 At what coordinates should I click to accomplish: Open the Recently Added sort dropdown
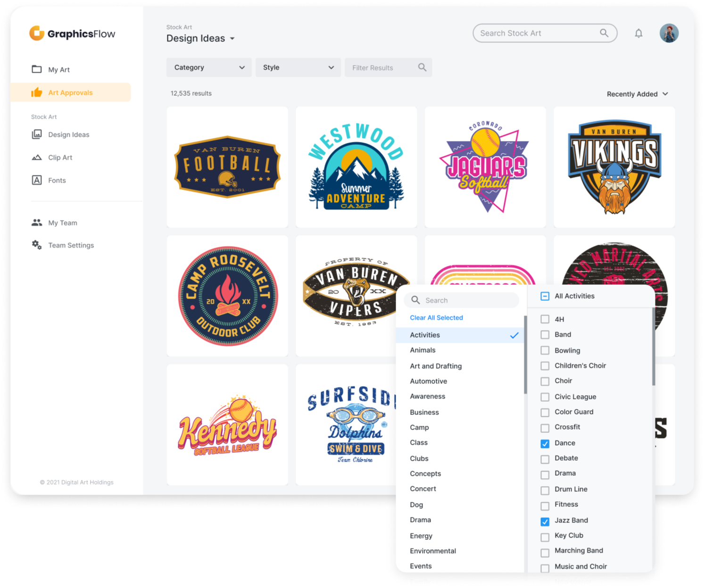click(x=637, y=94)
